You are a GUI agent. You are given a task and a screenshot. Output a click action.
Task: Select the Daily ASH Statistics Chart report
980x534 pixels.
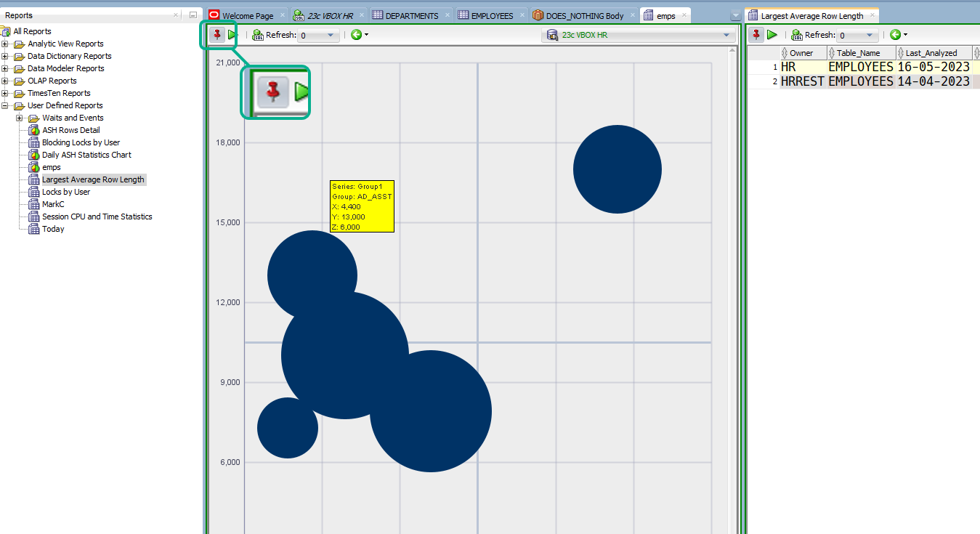click(x=86, y=155)
